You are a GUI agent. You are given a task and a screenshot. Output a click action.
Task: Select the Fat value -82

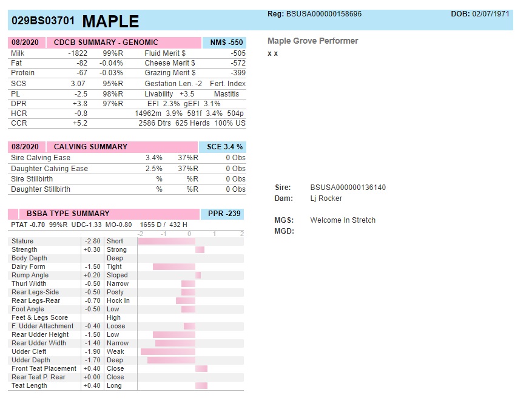click(x=82, y=63)
